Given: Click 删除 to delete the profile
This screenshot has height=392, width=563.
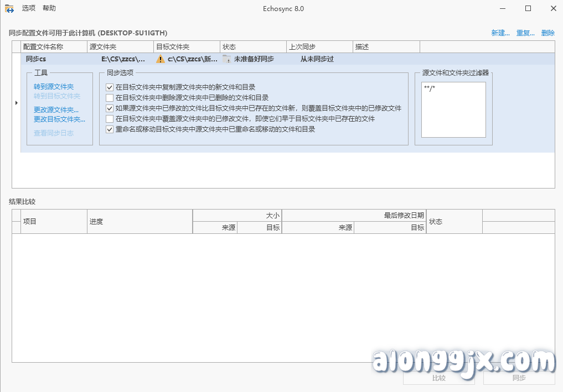Looking at the screenshot, I should pyautogui.click(x=547, y=33).
